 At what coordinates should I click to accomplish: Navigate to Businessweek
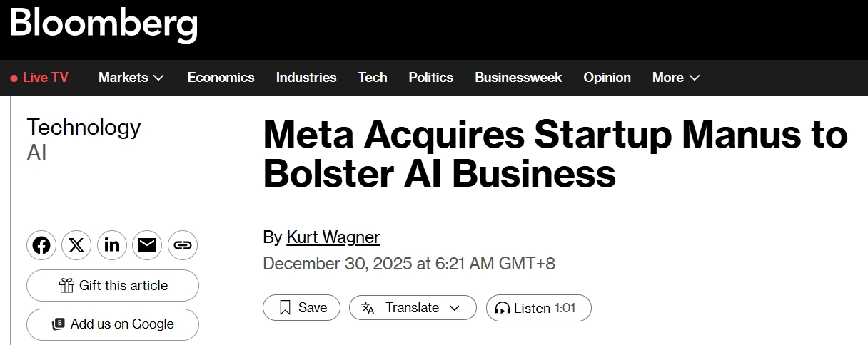pyautogui.click(x=518, y=78)
